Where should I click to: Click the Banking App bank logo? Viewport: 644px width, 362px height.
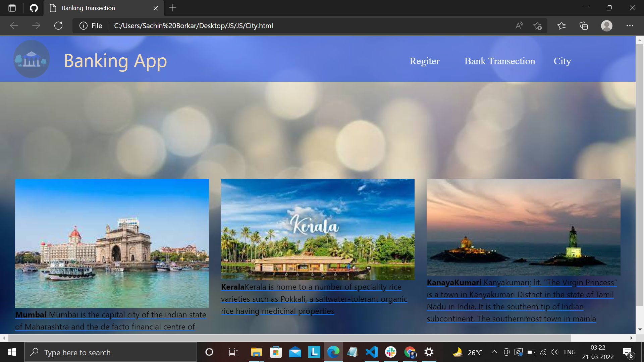(x=32, y=59)
